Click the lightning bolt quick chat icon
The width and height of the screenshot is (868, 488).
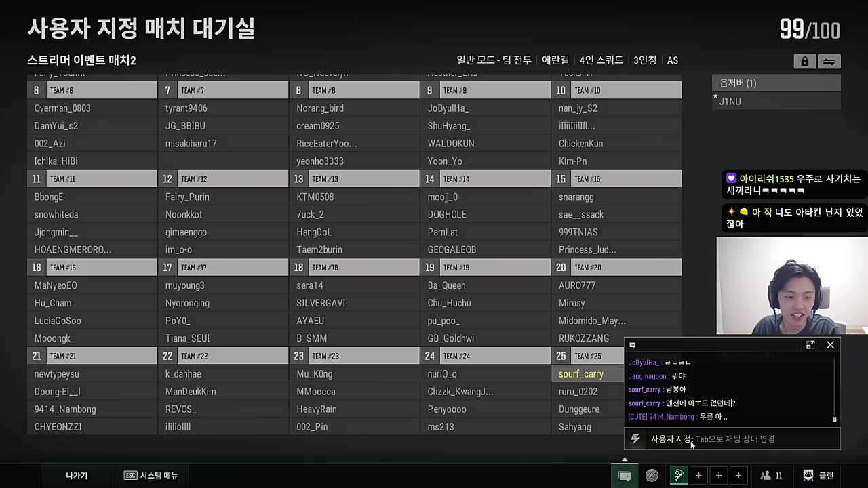[x=635, y=439]
